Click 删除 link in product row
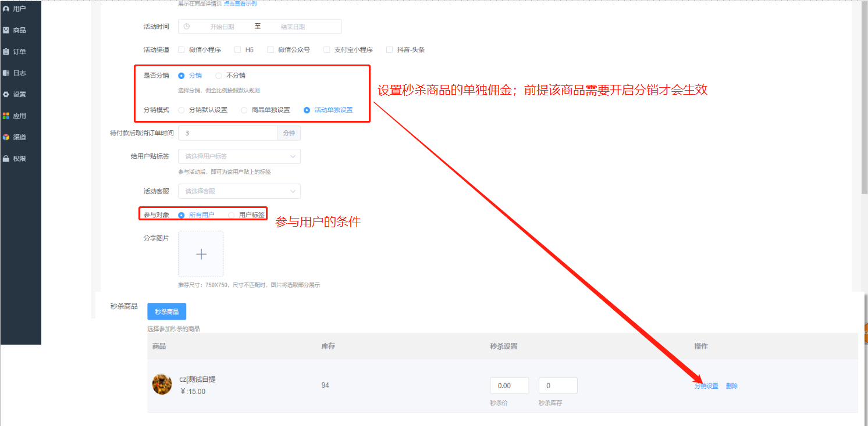 (x=732, y=386)
